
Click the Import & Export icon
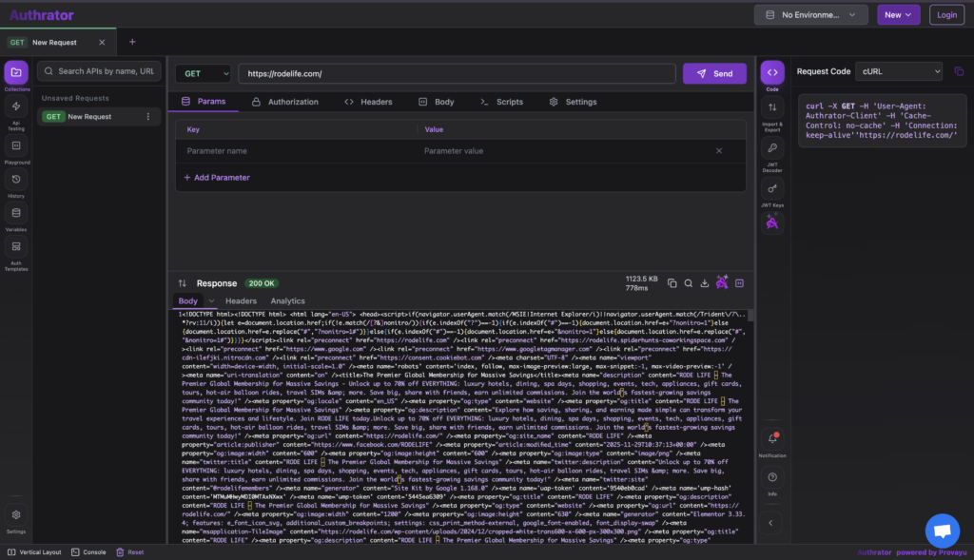772,109
